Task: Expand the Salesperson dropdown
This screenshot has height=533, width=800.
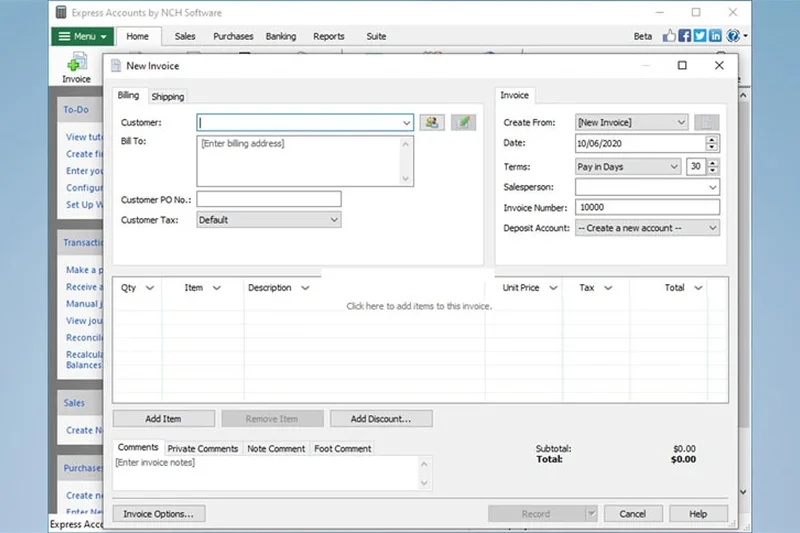Action: [x=713, y=187]
